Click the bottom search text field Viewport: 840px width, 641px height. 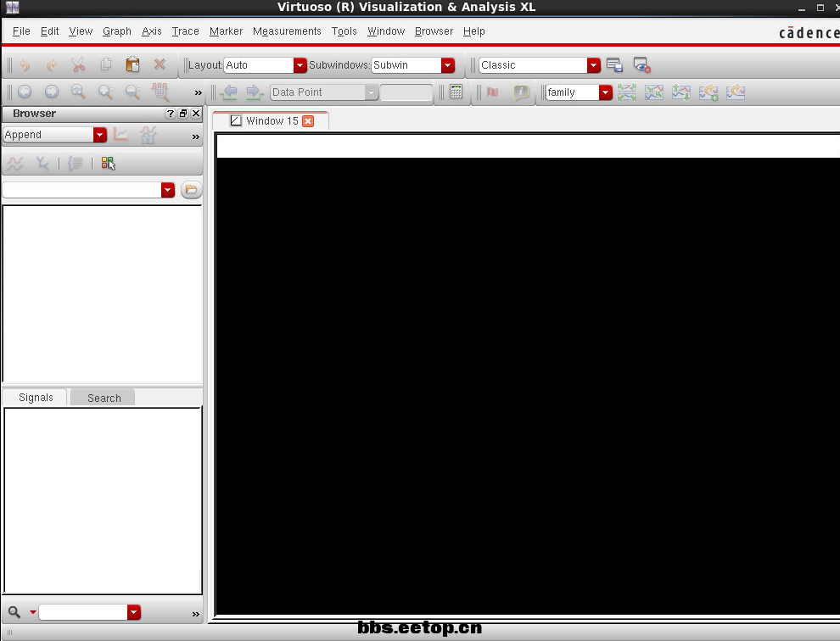tap(83, 612)
